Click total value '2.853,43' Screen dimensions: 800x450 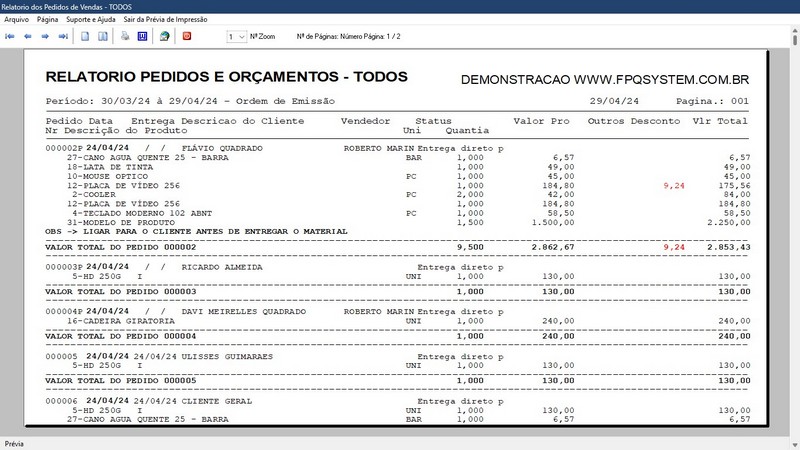[x=729, y=247]
